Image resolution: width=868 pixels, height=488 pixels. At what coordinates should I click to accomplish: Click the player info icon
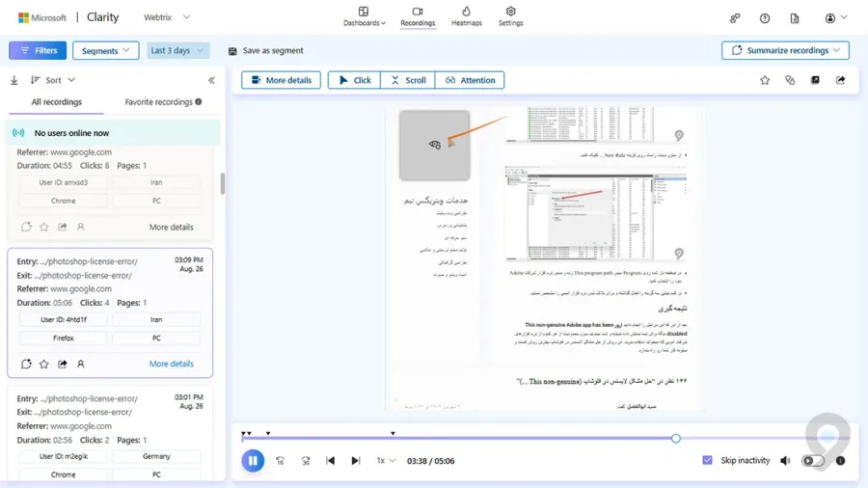[840, 460]
